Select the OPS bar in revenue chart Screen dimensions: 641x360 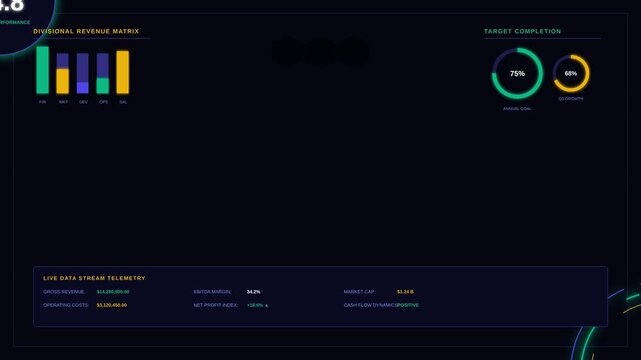[x=103, y=73]
